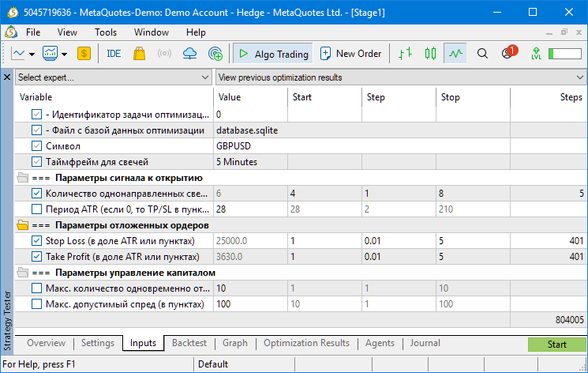Image resolution: width=588 pixels, height=373 pixels.
Task: Open the Select expert dropdown
Action: (x=113, y=77)
